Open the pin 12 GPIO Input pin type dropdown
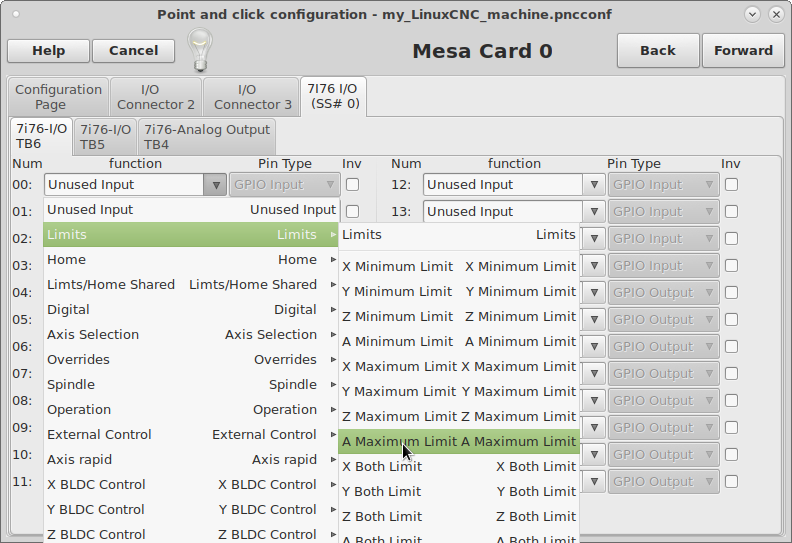This screenshot has width=792, height=543. click(x=663, y=185)
